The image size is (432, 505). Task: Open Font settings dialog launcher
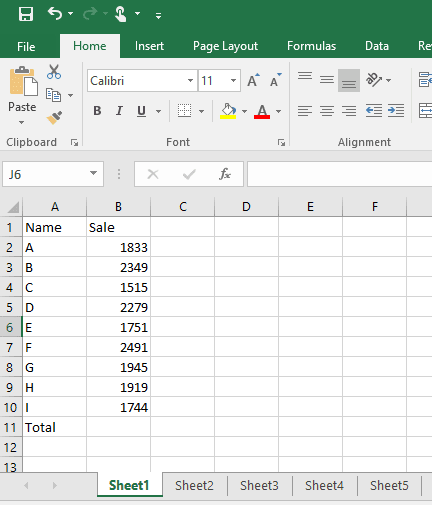(281, 143)
